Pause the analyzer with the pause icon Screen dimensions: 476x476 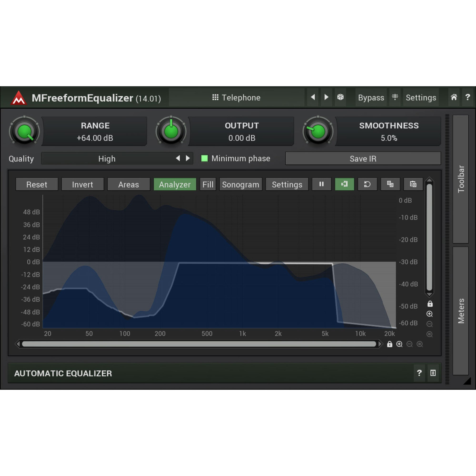[322, 184]
